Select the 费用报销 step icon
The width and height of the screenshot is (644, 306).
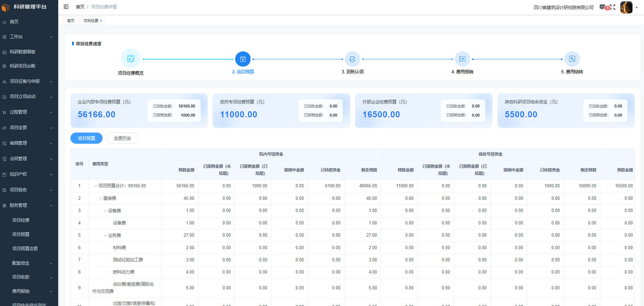[x=462, y=59]
